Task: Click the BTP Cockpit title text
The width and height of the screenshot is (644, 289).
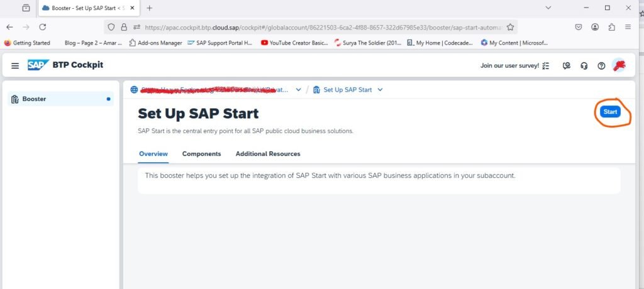Action: tap(78, 65)
